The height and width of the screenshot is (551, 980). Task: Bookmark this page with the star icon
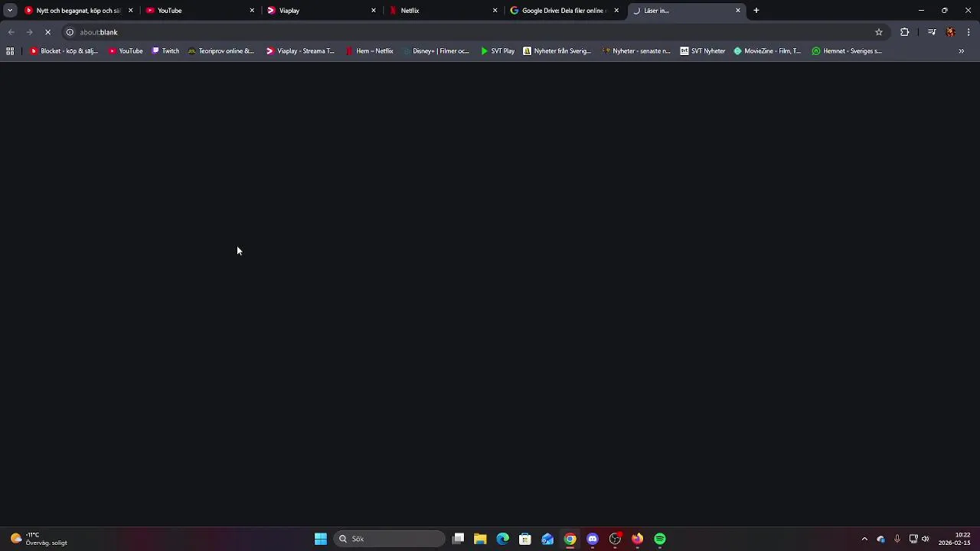(879, 32)
